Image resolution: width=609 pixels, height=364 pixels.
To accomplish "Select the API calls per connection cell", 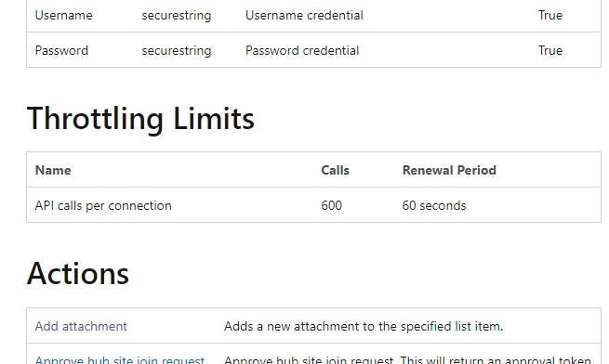I will pos(103,205).
